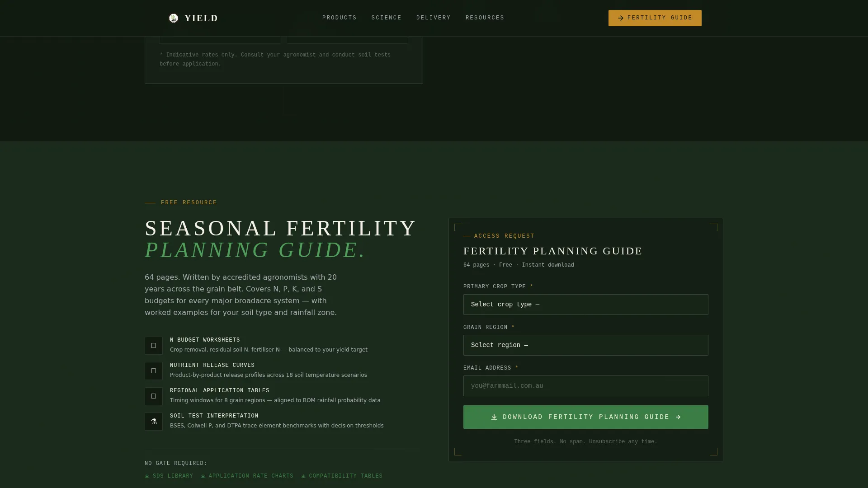The height and width of the screenshot is (488, 868).
Task: Click Download Fertility Planning Guide button
Action: pyautogui.click(x=586, y=417)
